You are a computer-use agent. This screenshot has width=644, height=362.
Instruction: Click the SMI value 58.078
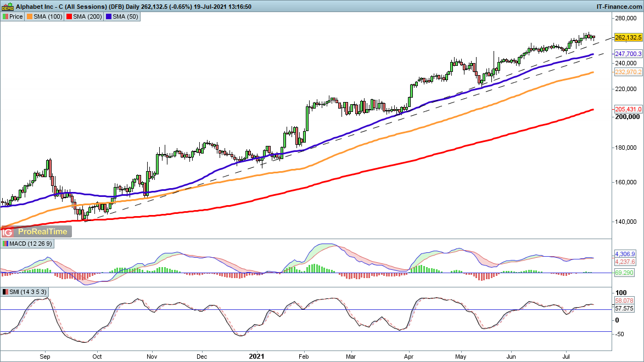[x=624, y=301]
